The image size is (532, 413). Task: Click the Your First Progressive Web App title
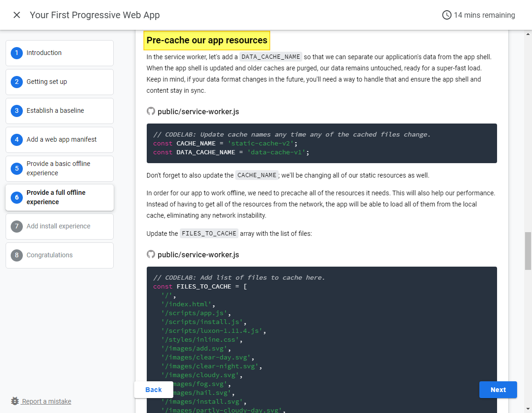coord(95,15)
